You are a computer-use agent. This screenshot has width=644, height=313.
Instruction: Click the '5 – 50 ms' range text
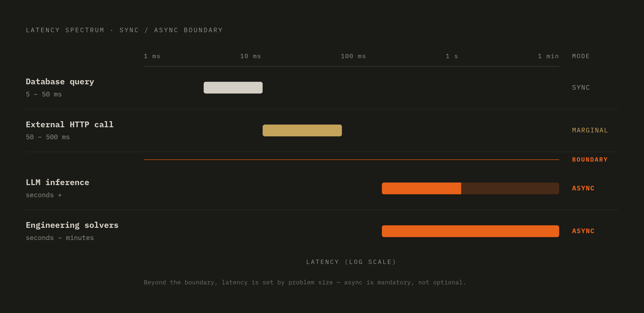[44, 94]
